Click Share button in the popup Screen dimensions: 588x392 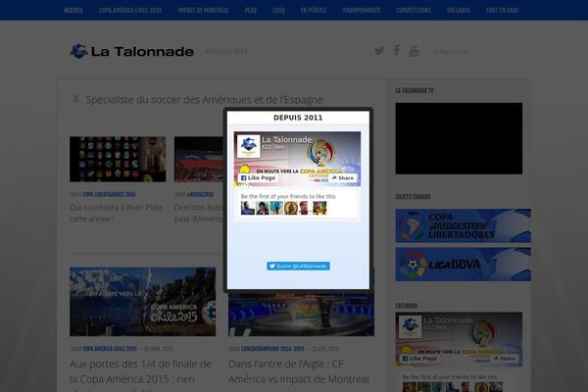click(x=343, y=177)
